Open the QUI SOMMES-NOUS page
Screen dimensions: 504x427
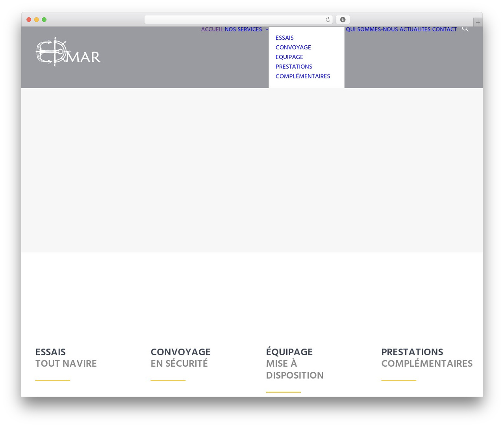[372, 30]
